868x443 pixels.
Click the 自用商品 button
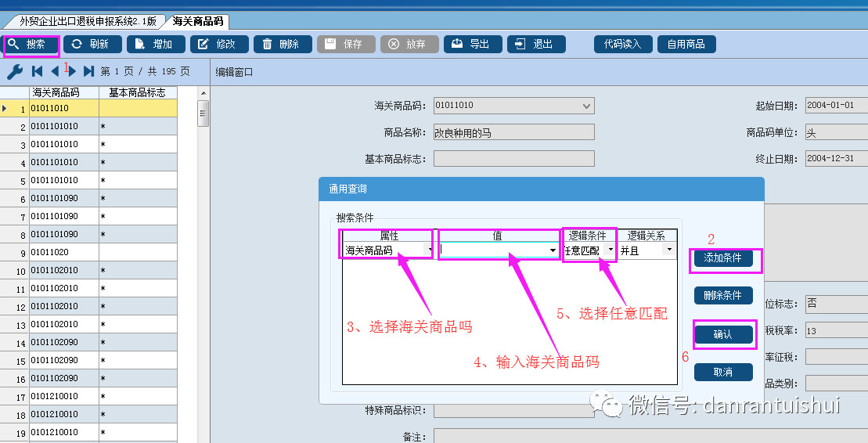(x=686, y=45)
